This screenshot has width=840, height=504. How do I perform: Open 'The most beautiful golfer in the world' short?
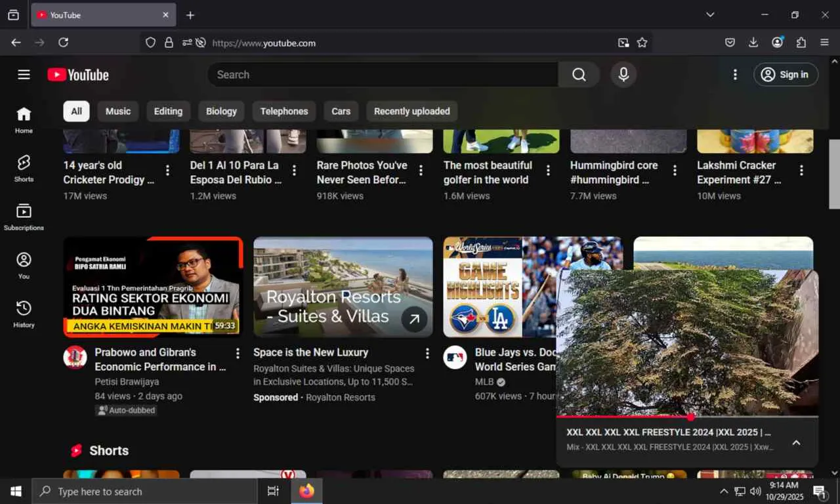[488, 173]
